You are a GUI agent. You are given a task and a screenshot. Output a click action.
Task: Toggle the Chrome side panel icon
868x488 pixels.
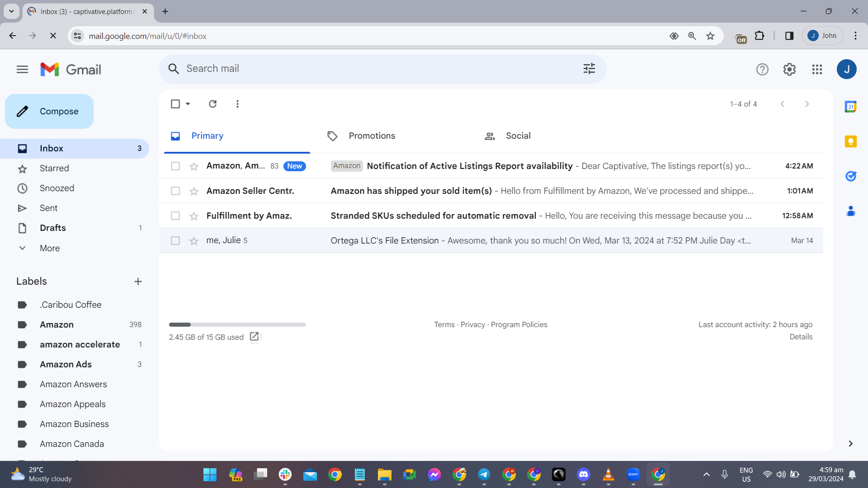click(789, 36)
